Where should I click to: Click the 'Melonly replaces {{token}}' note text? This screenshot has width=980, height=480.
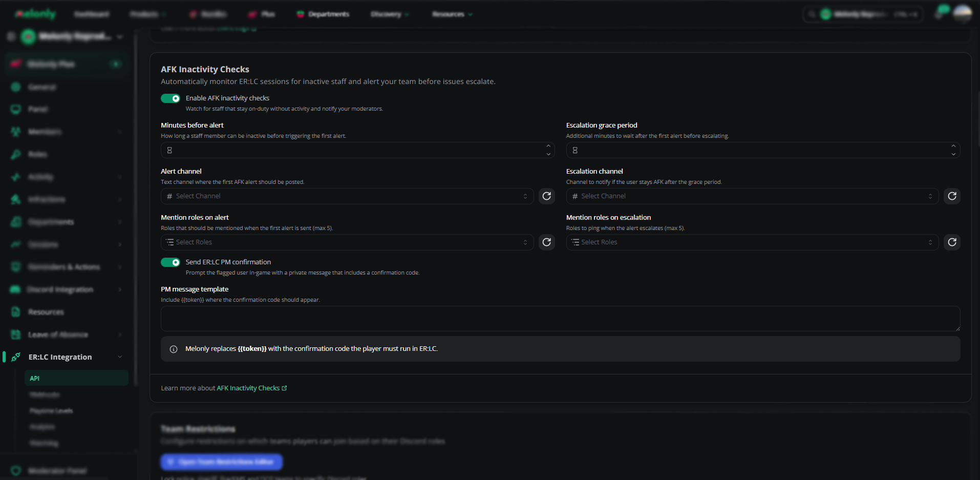[311, 349]
